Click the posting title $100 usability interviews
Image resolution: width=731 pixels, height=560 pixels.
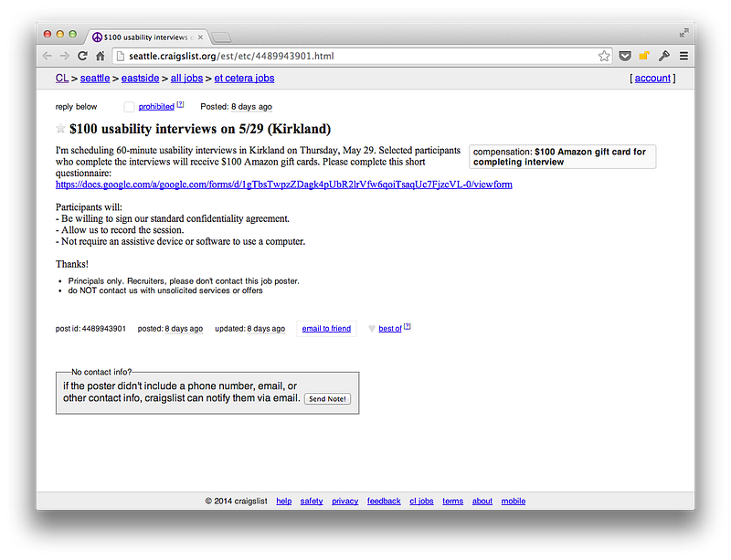click(x=200, y=129)
